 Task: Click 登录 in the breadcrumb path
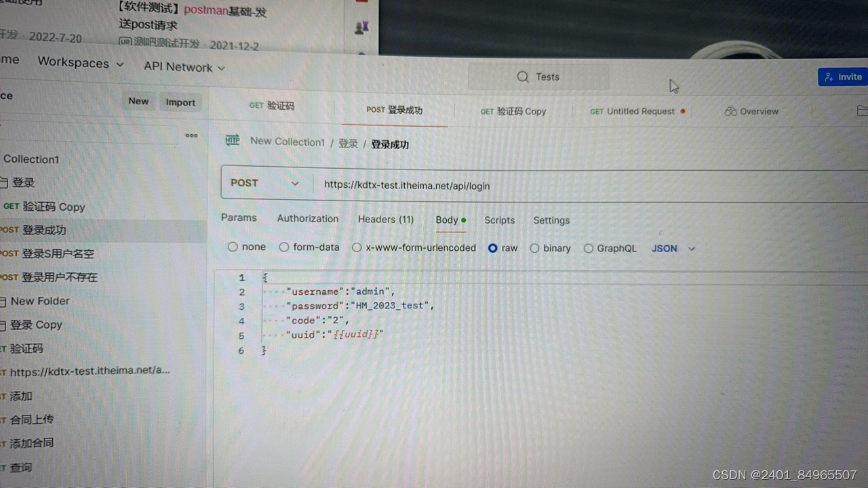click(348, 144)
